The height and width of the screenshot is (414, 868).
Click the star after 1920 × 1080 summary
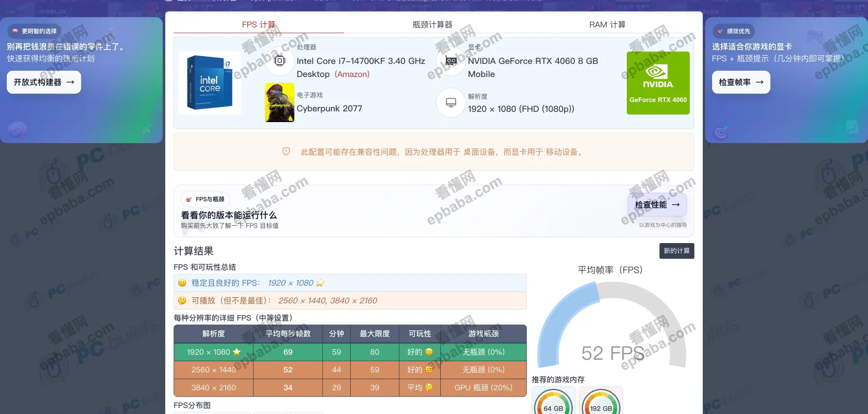pos(320,283)
